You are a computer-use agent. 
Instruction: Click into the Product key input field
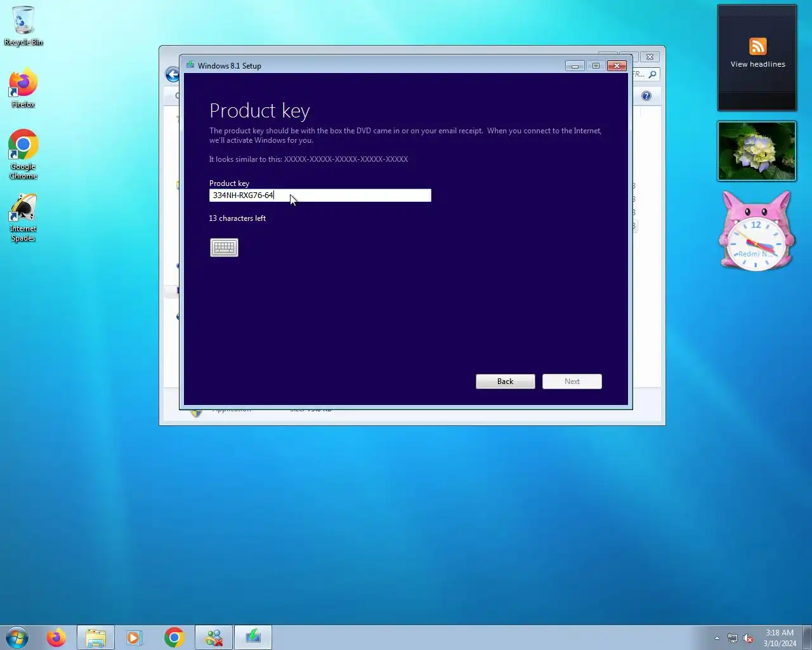(320, 196)
